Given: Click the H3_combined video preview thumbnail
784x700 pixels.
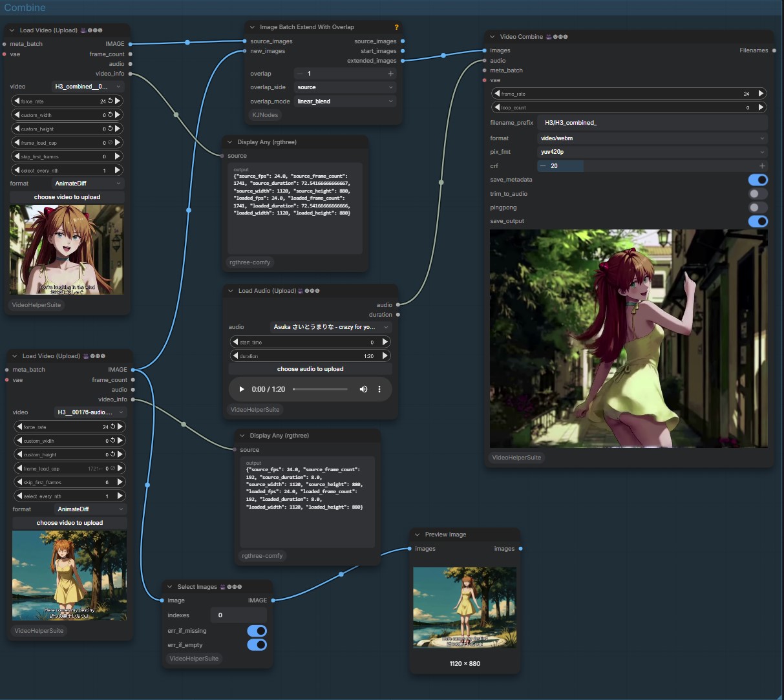Looking at the screenshot, I should click(67, 250).
